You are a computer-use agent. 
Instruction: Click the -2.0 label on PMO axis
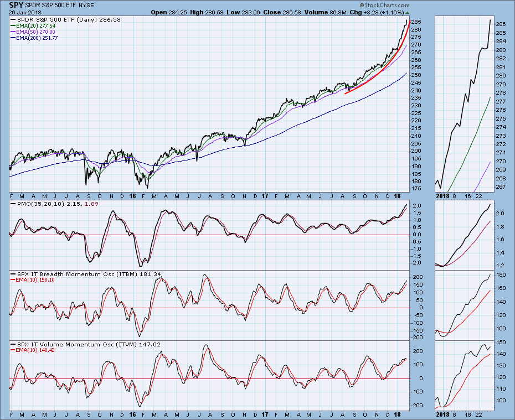pyautogui.click(x=416, y=263)
